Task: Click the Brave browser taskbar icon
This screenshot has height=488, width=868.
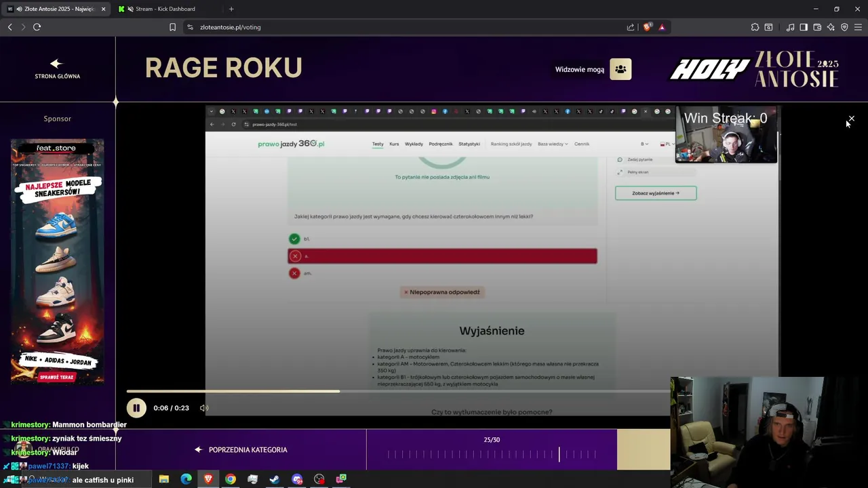Action: click(x=208, y=479)
